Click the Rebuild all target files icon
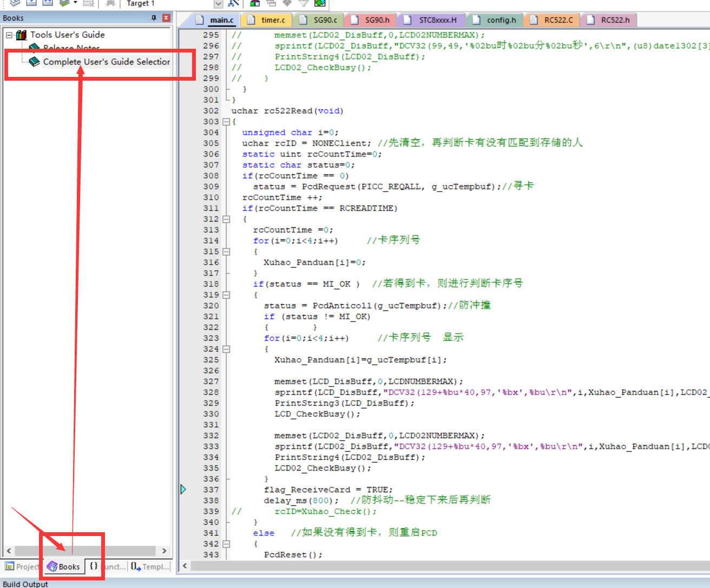This screenshot has width=710, height=588. (48, 3)
